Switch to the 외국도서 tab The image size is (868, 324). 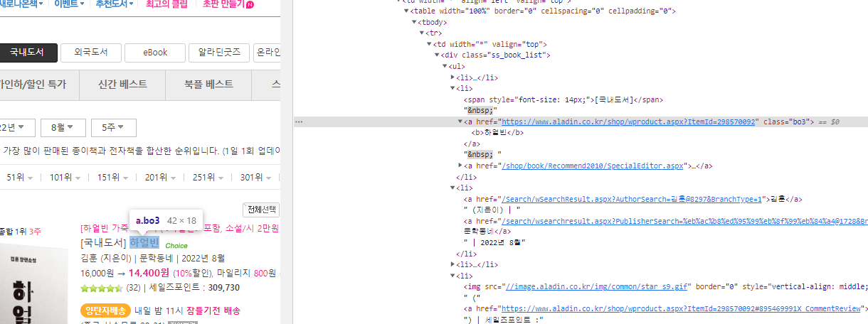[x=90, y=53]
